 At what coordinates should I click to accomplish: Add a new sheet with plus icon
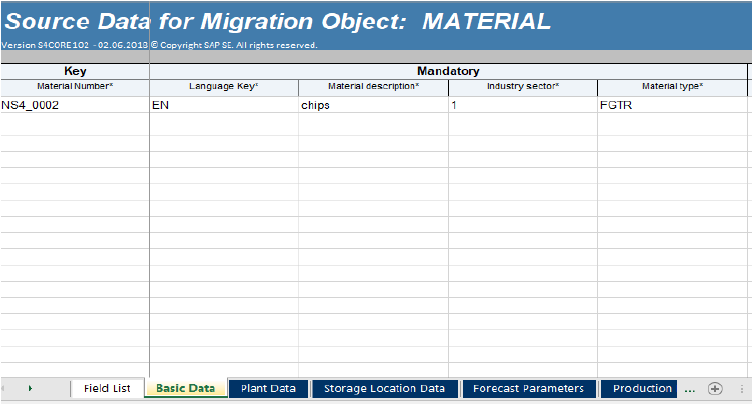714,389
